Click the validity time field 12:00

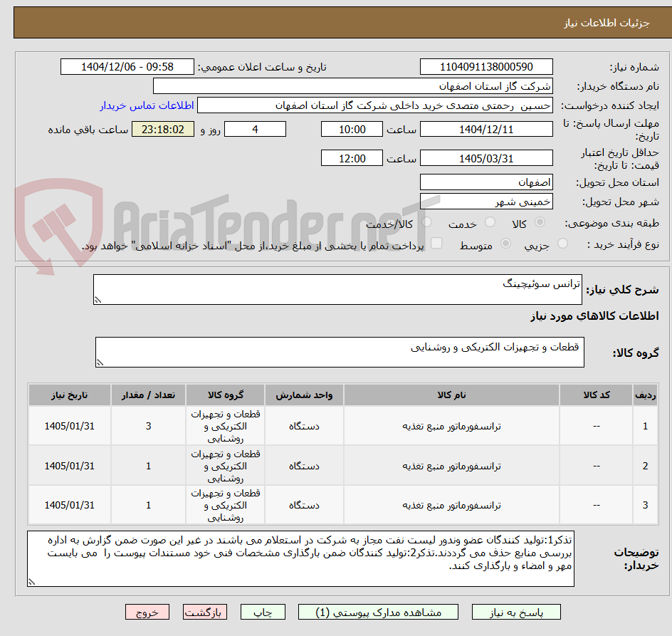tap(352, 158)
